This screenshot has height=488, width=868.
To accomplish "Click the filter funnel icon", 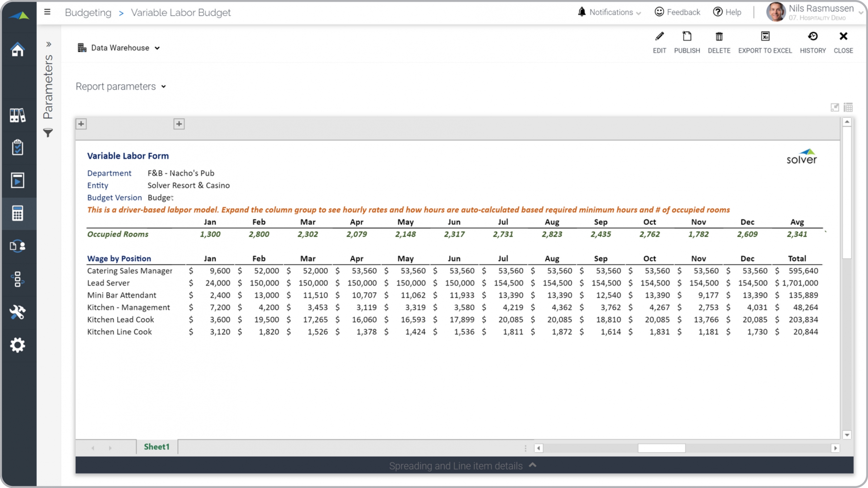I will (x=48, y=133).
